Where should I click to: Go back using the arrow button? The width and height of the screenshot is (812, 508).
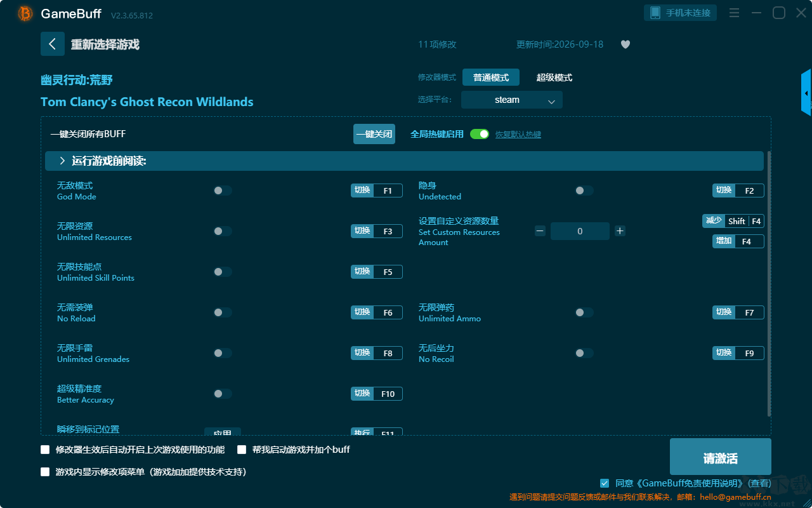click(53, 44)
